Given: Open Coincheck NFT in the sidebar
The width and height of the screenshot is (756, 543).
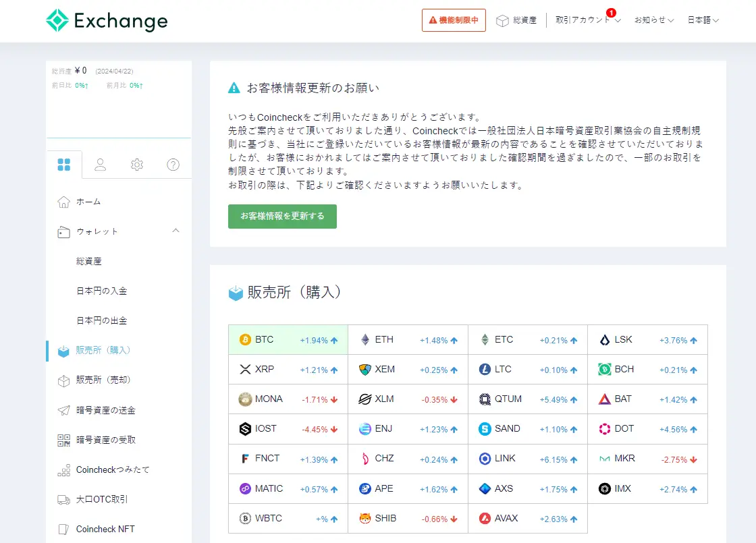Looking at the screenshot, I should point(105,529).
